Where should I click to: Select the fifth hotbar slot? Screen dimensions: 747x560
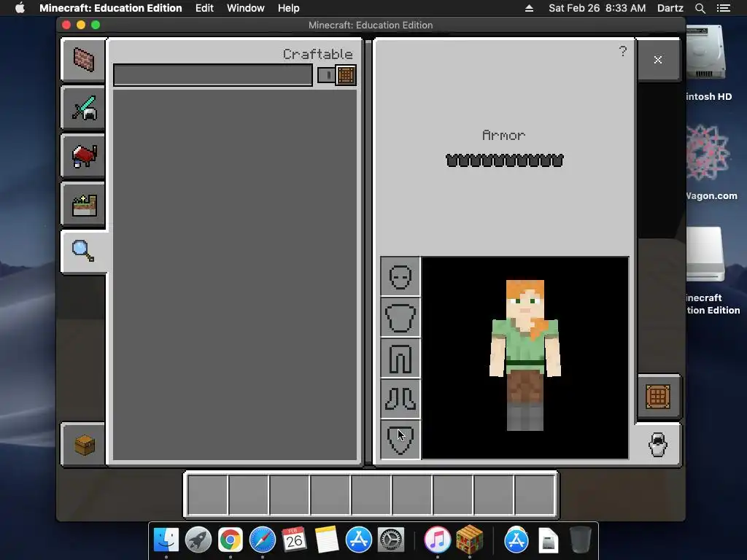tap(371, 495)
